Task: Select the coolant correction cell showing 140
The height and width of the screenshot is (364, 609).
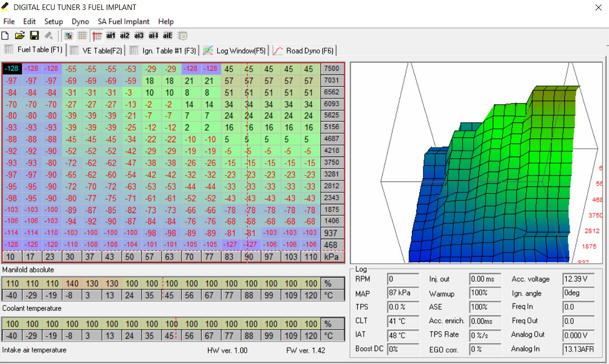Action: tap(72, 283)
